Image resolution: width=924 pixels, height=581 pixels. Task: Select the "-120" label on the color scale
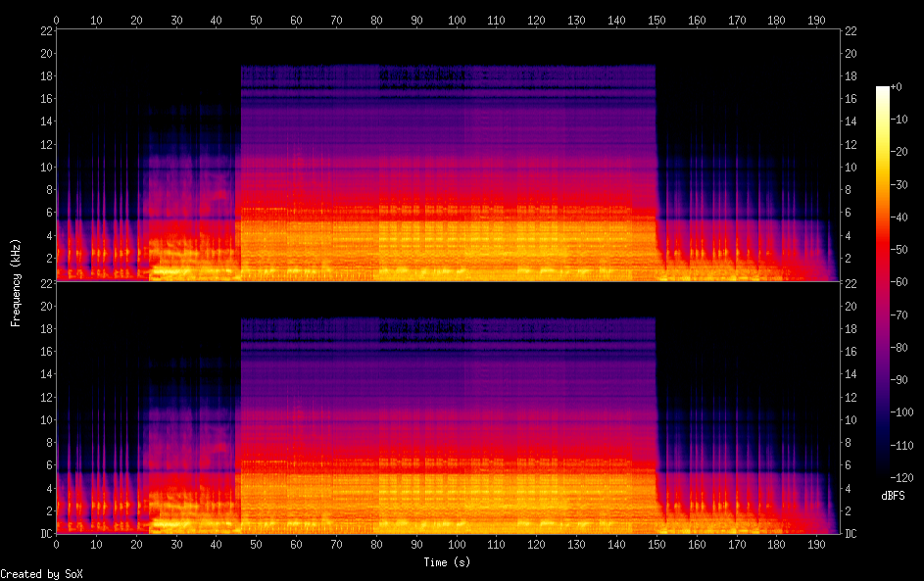[x=901, y=477]
